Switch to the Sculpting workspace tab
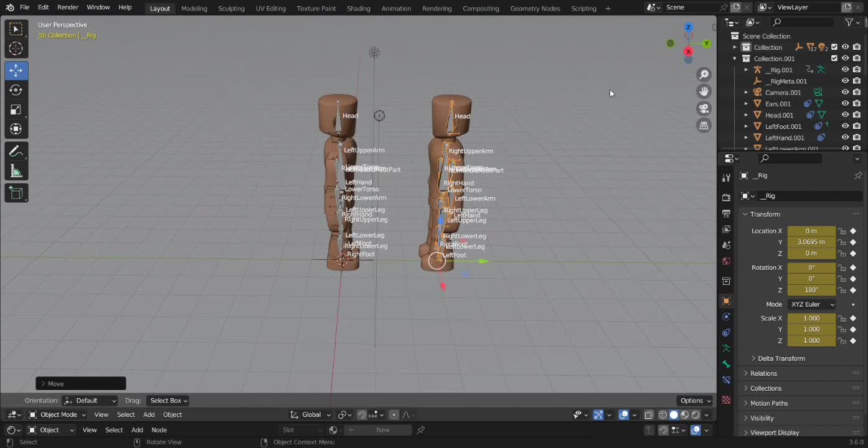 tap(231, 8)
